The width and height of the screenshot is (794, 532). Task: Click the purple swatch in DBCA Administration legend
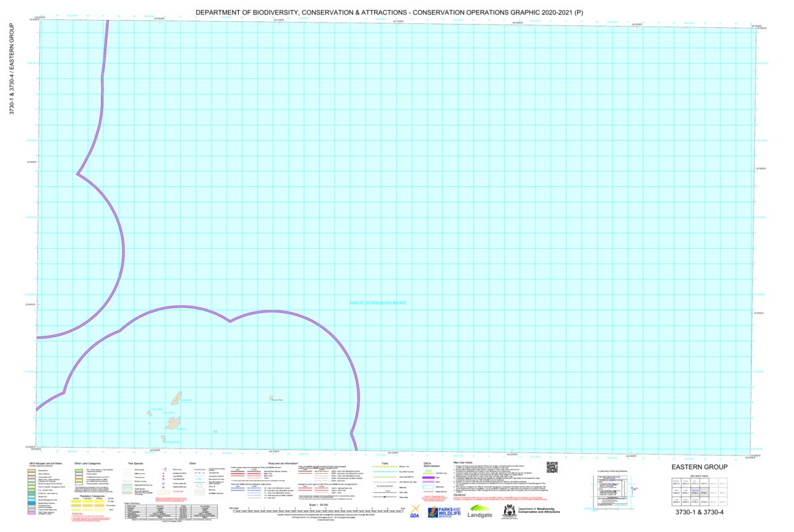428,478
